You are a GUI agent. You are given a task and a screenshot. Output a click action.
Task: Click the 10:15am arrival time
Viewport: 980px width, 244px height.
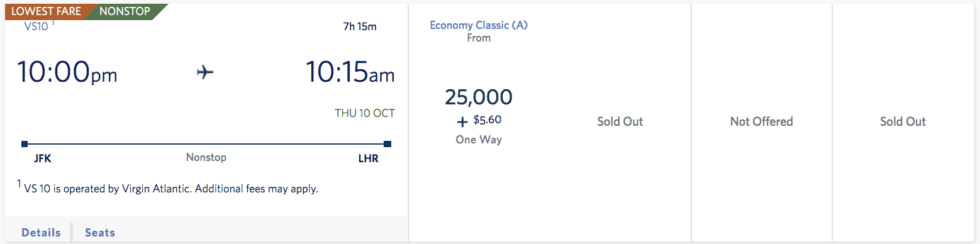pos(350,72)
